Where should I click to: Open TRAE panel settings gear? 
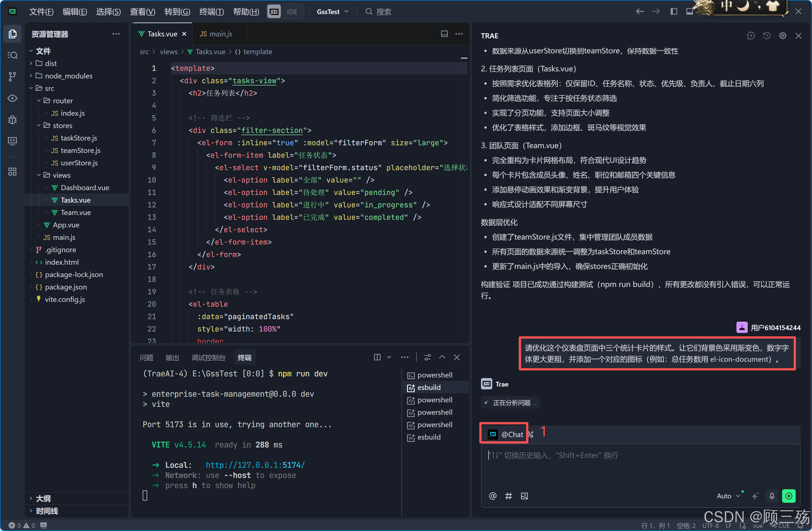pyautogui.click(x=782, y=36)
